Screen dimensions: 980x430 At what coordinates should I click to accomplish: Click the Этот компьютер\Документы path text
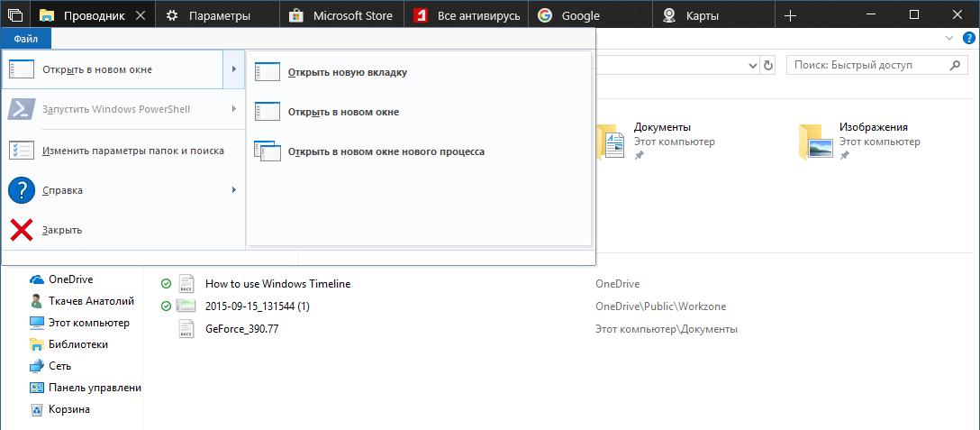point(667,329)
